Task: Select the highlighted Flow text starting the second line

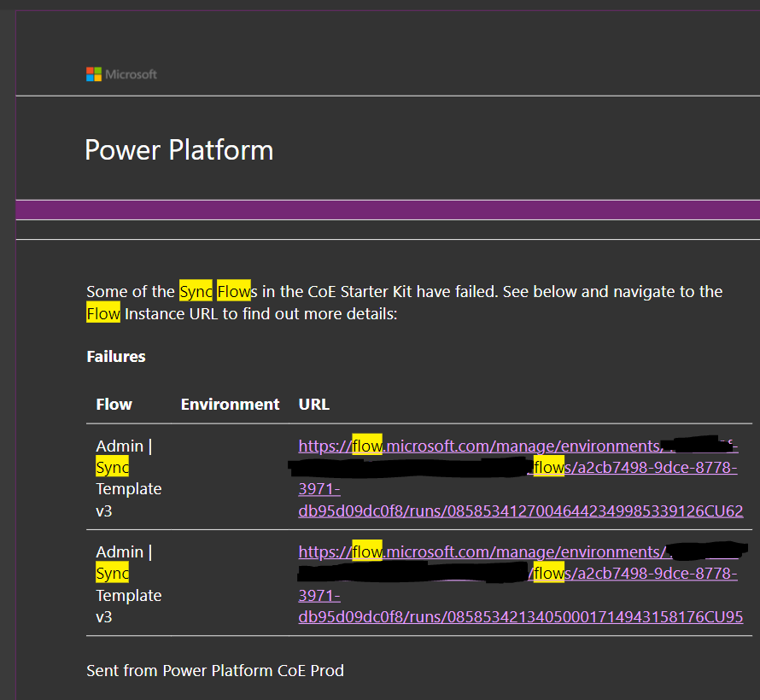Action: coord(102,313)
